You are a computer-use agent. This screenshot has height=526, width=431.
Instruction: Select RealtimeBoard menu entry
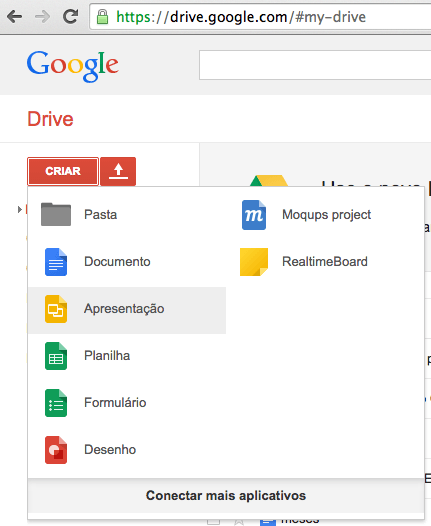point(325,262)
